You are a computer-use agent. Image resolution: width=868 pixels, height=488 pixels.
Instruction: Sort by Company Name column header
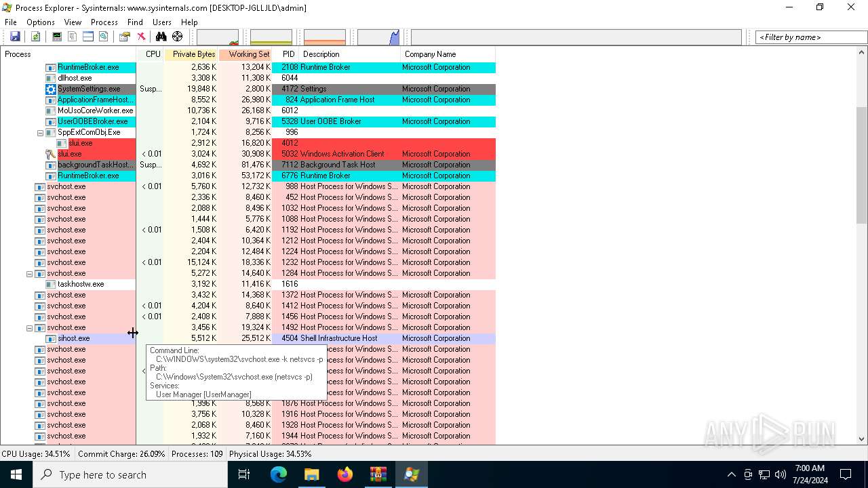point(448,54)
